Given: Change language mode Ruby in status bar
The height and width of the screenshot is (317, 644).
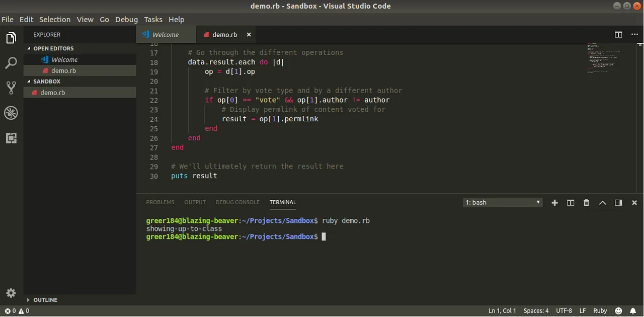Looking at the screenshot, I should pyautogui.click(x=600, y=311).
